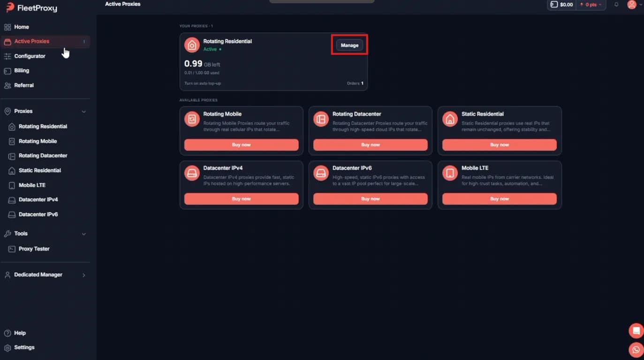Click the Rotating Residential card icon
The image size is (644, 360).
tap(192, 45)
